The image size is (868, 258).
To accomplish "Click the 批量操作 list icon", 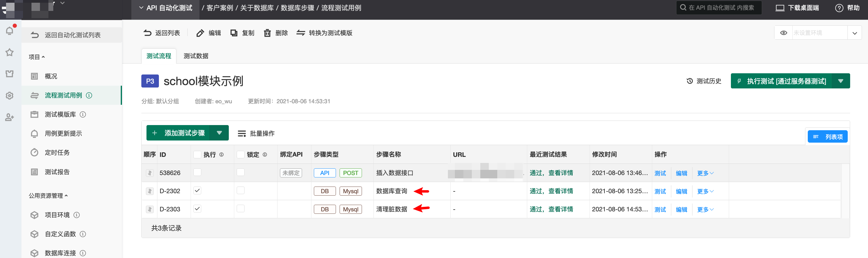I will (242, 134).
